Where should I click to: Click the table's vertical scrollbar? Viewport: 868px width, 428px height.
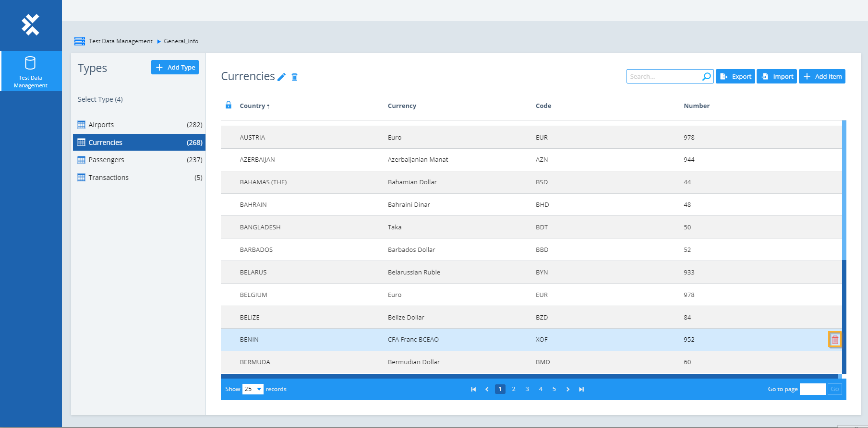click(844, 192)
